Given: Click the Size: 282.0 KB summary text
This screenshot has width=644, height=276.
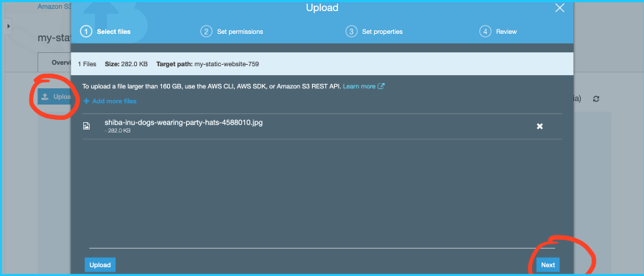Looking at the screenshot, I should 127,64.
